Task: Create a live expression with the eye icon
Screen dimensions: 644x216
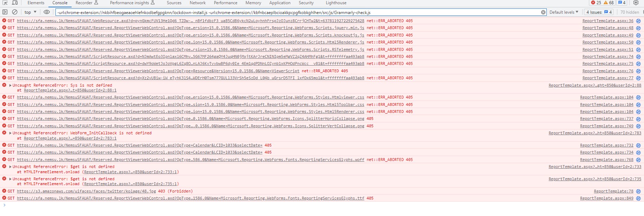Action: [x=46, y=12]
